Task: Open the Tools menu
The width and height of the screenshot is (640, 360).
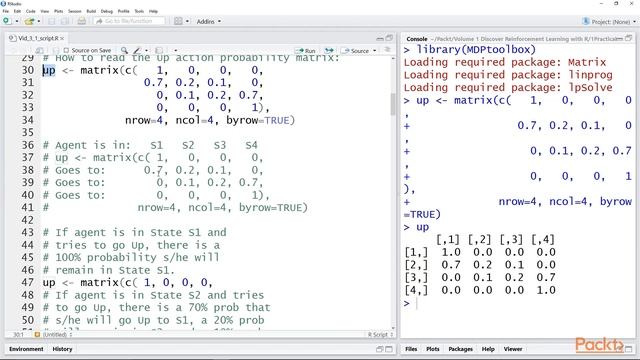Action: pos(139,11)
